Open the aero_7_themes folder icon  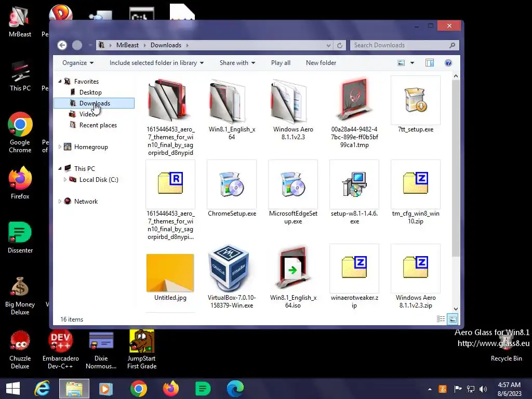point(170,100)
